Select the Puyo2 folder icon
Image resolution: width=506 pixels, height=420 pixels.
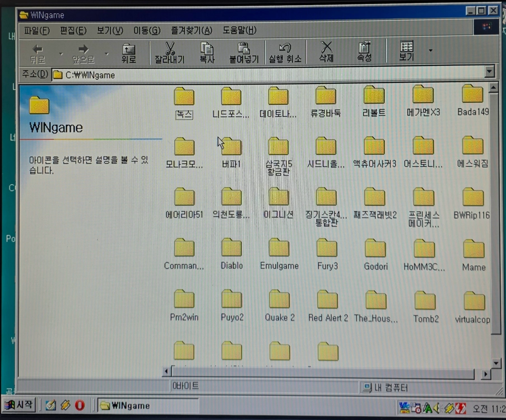point(231,298)
